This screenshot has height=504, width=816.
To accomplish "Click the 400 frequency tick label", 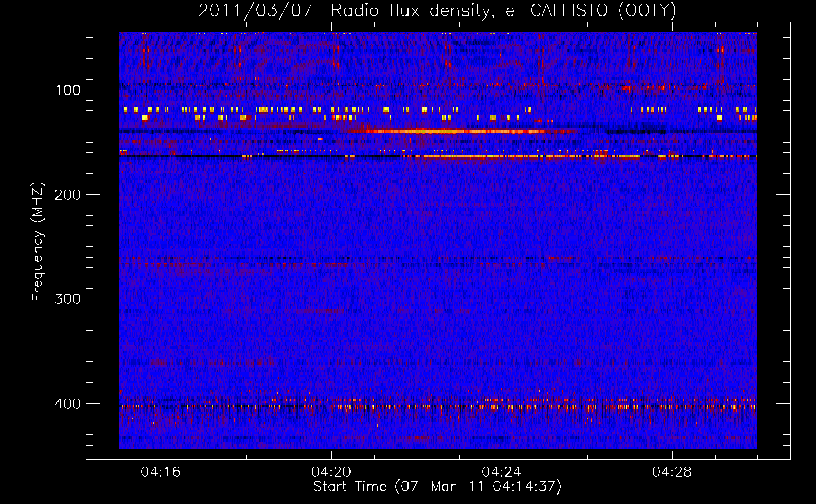I will [x=68, y=404].
